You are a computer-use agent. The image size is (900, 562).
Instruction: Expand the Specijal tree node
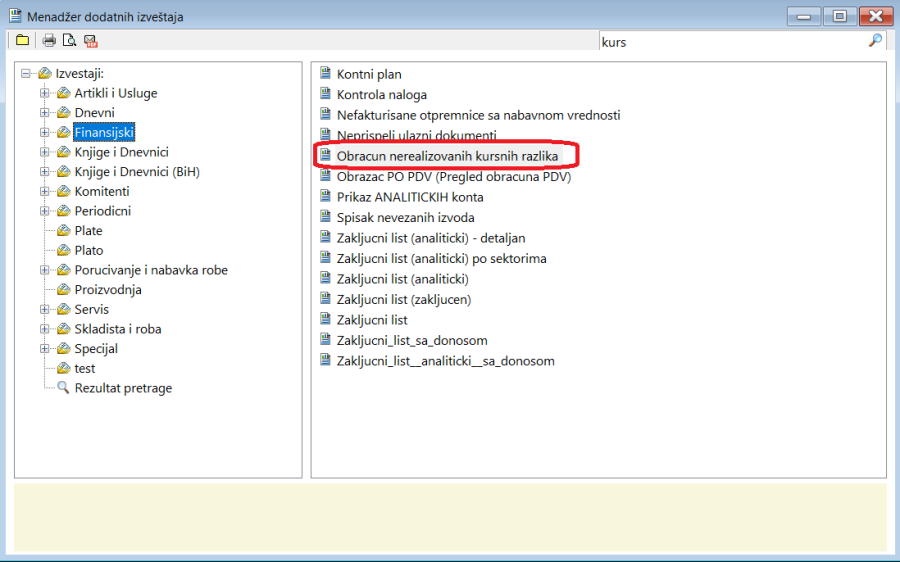(44, 348)
